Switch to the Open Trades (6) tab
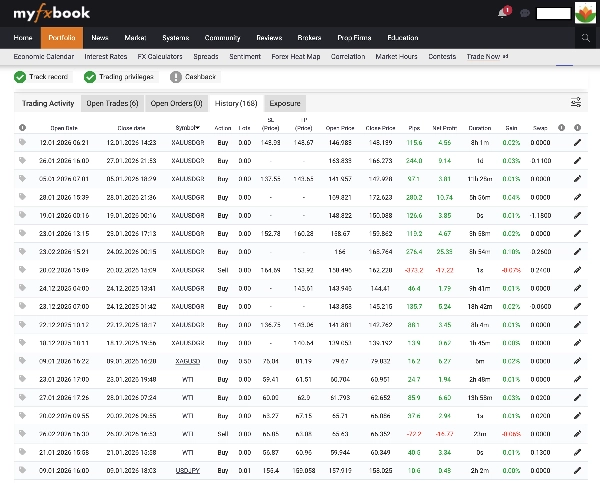Viewport: 600px width, 483px height. click(x=112, y=103)
